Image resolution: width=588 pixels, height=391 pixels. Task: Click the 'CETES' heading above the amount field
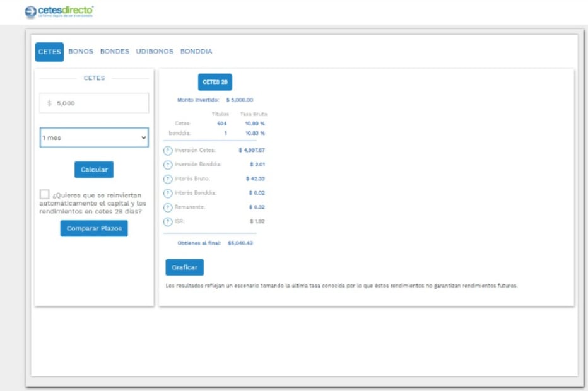pyautogui.click(x=94, y=78)
